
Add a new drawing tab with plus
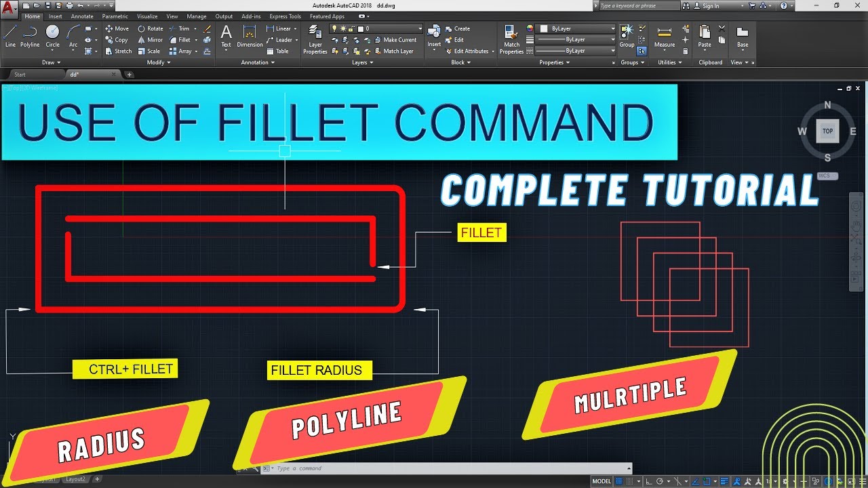click(x=130, y=75)
